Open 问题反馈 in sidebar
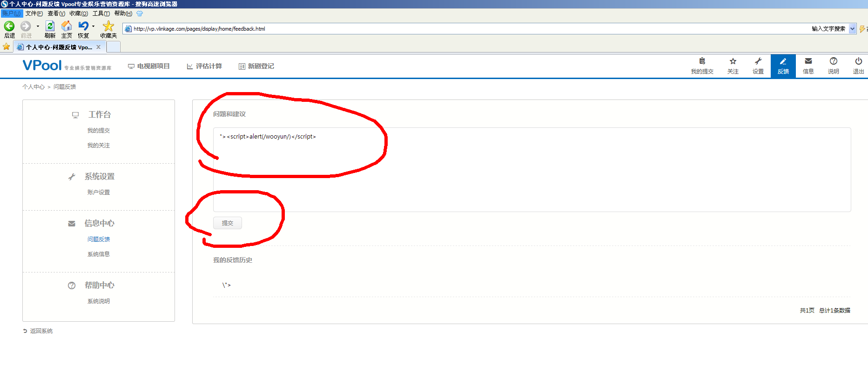The width and height of the screenshot is (868, 385). (x=99, y=239)
